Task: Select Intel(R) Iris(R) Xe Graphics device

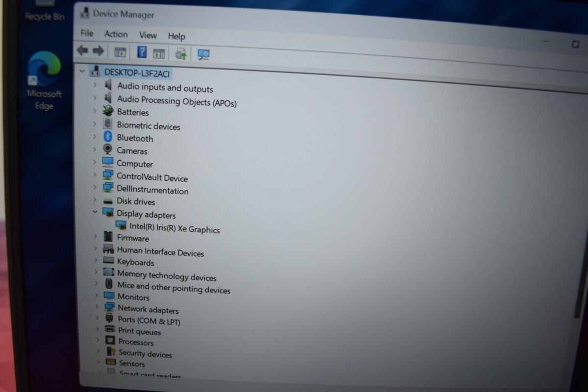Action: tap(174, 228)
